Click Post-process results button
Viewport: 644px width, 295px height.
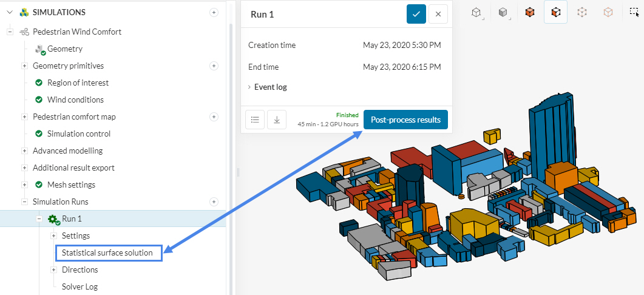click(x=405, y=120)
